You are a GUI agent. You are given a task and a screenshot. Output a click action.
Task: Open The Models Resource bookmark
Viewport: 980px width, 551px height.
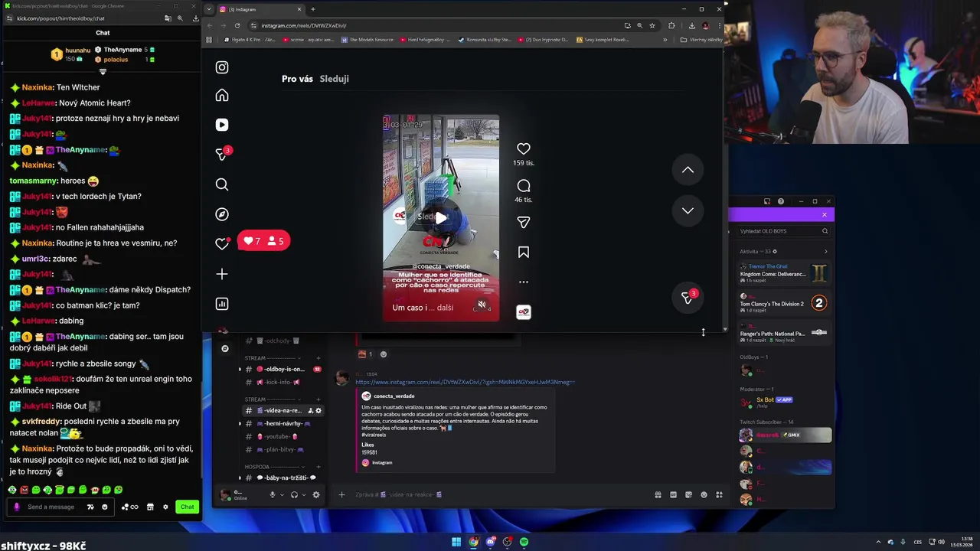coord(367,40)
